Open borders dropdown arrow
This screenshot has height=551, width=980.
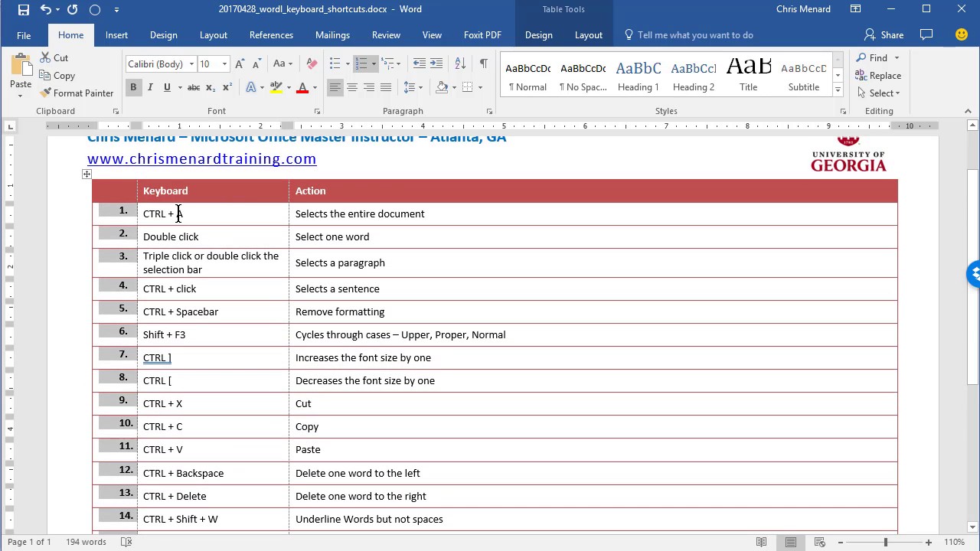[x=480, y=87]
